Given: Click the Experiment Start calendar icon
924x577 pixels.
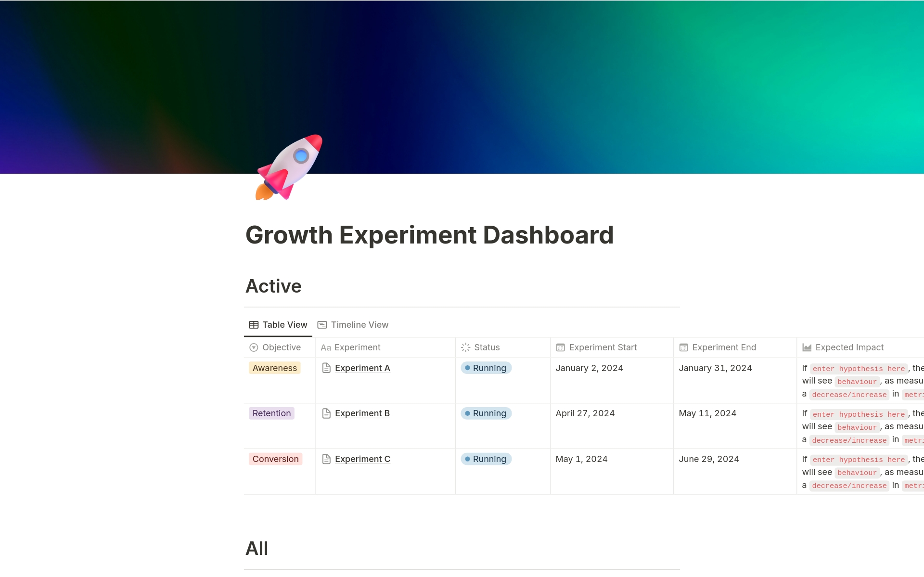Looking at the screenshot, I should pos(560,347).
